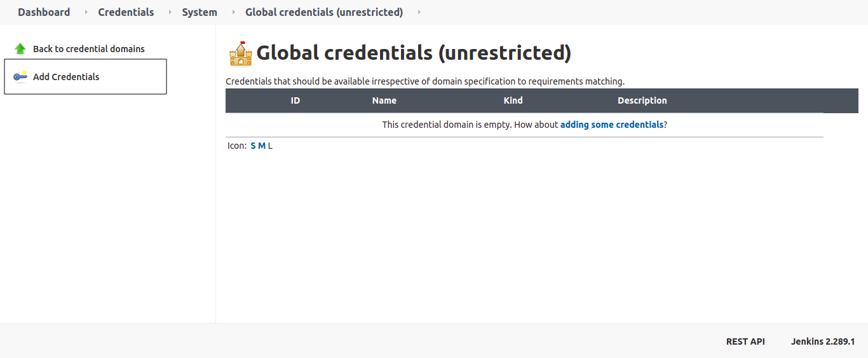Expand arrow after Dashboard breadcrumb

click(86, 12)
